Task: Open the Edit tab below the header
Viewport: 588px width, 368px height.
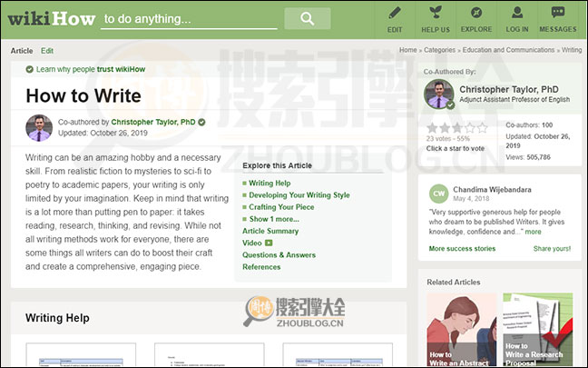Action: coord(47,51)
